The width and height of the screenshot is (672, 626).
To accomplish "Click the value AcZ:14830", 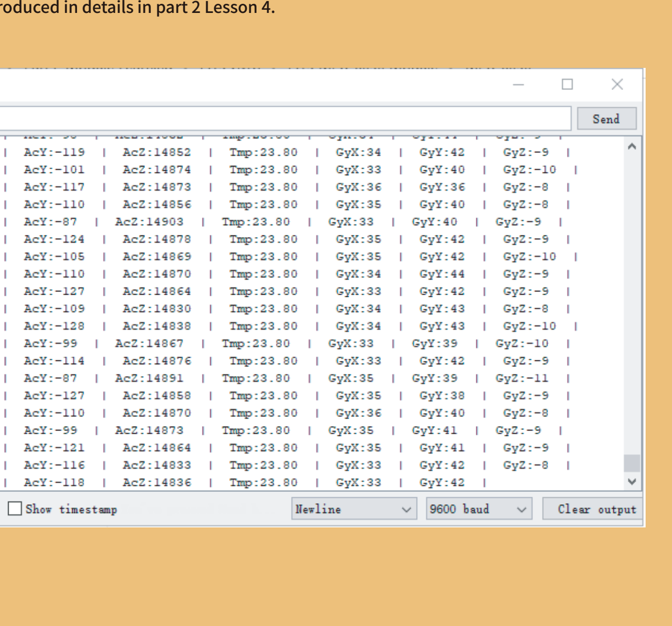I will click(157, 309).
